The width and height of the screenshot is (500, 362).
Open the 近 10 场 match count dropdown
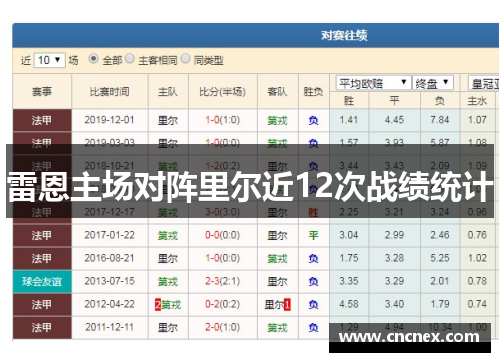click(49, 60)
